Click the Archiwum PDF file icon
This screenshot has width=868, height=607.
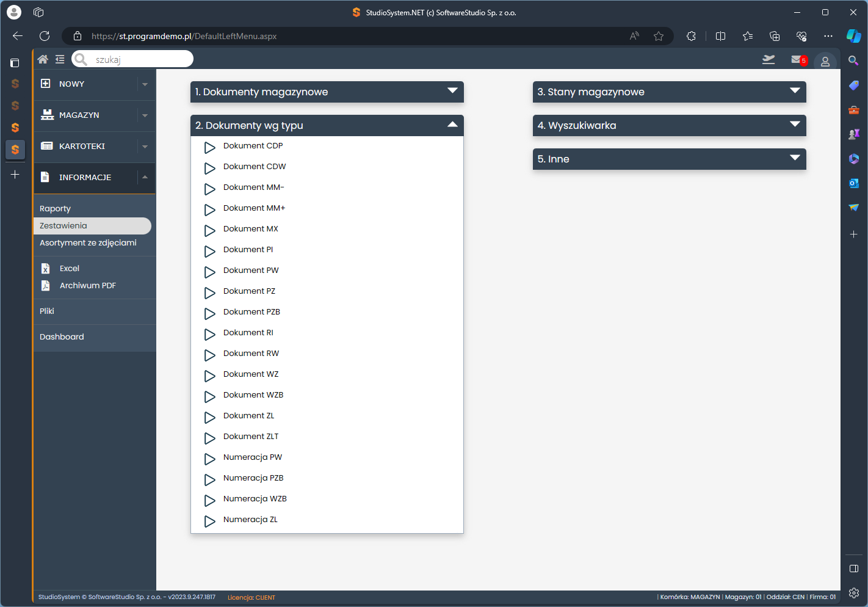point(46,285)
